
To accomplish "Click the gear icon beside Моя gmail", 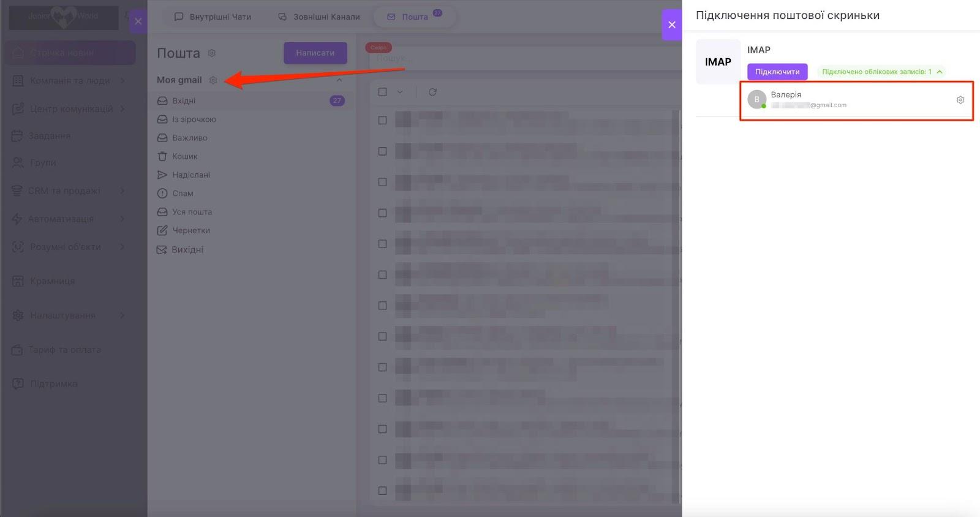I will coord(213,80).
